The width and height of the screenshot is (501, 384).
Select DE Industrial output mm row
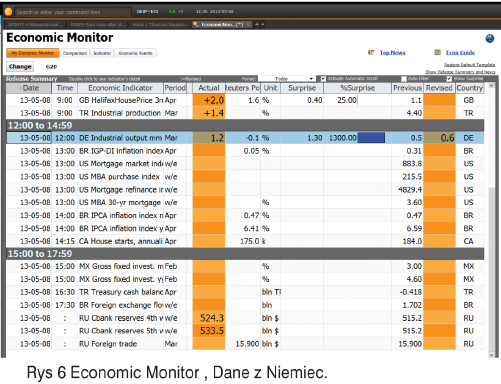pyautogui.click(x=245, y=138)
